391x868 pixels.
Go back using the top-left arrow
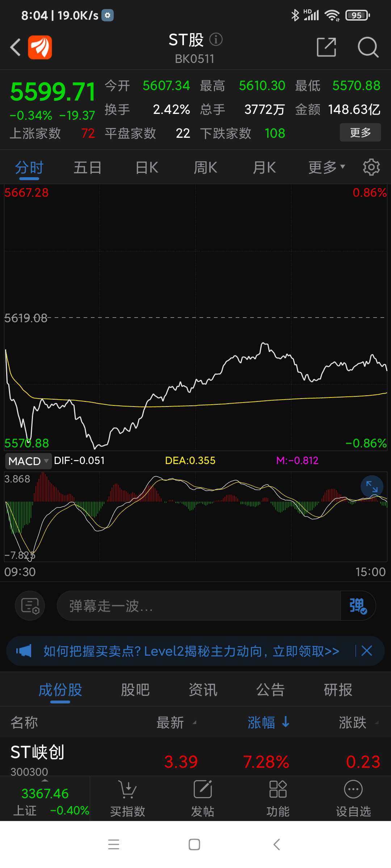tap(15, 47)
